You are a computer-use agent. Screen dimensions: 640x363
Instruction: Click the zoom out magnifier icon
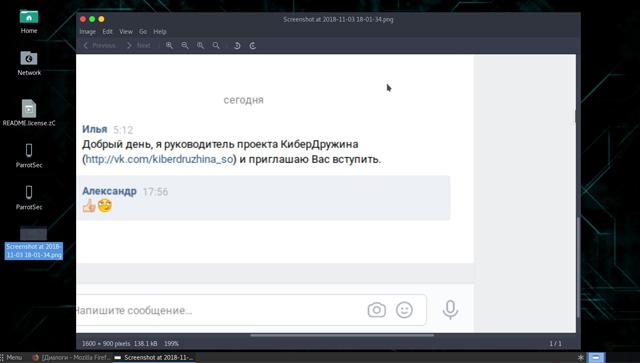185,45
